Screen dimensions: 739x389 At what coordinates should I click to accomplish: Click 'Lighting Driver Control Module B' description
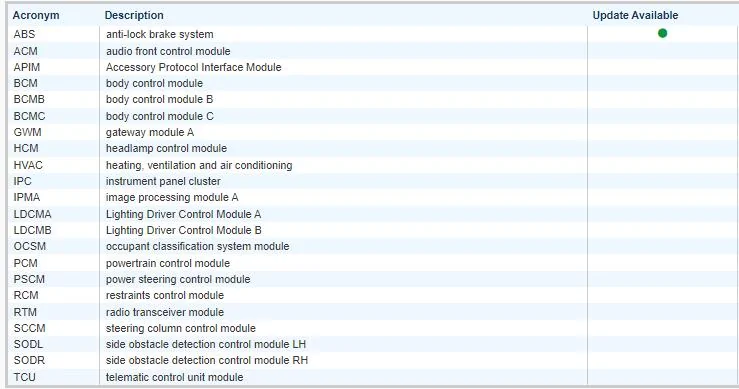(x=183, y=230)
